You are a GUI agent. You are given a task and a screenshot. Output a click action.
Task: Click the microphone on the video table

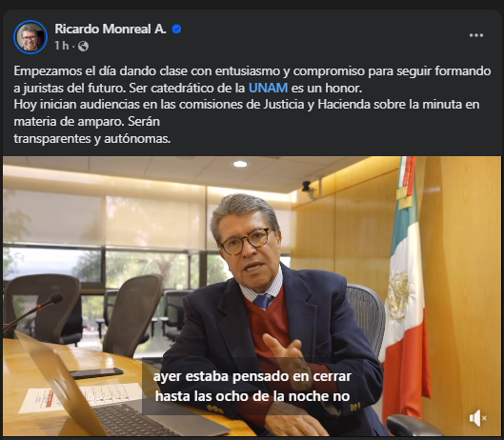(x=32, y=310)
